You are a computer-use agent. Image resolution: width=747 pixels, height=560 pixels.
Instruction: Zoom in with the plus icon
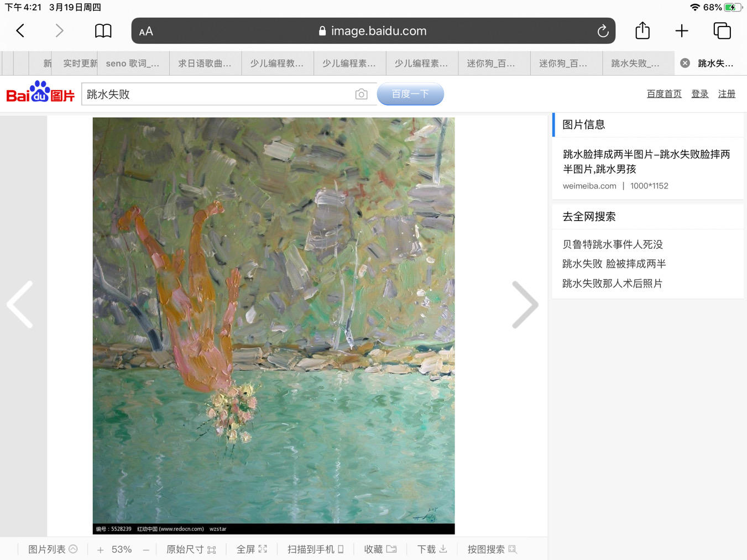tap(100, 549)
